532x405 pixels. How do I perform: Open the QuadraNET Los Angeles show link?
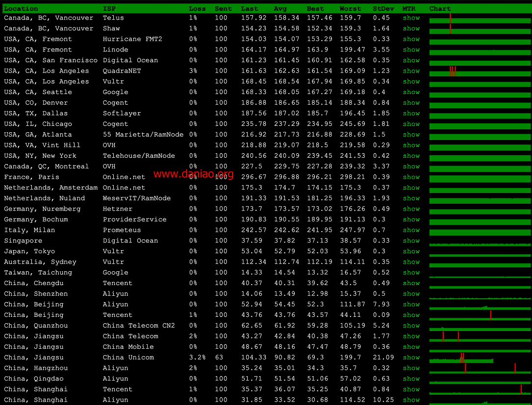[x=411, y=71]
